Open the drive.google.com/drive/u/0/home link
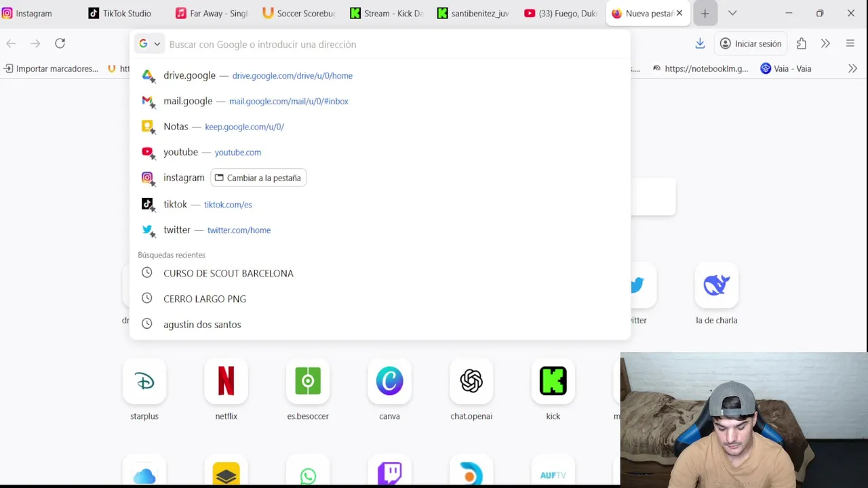 [292, 76]
